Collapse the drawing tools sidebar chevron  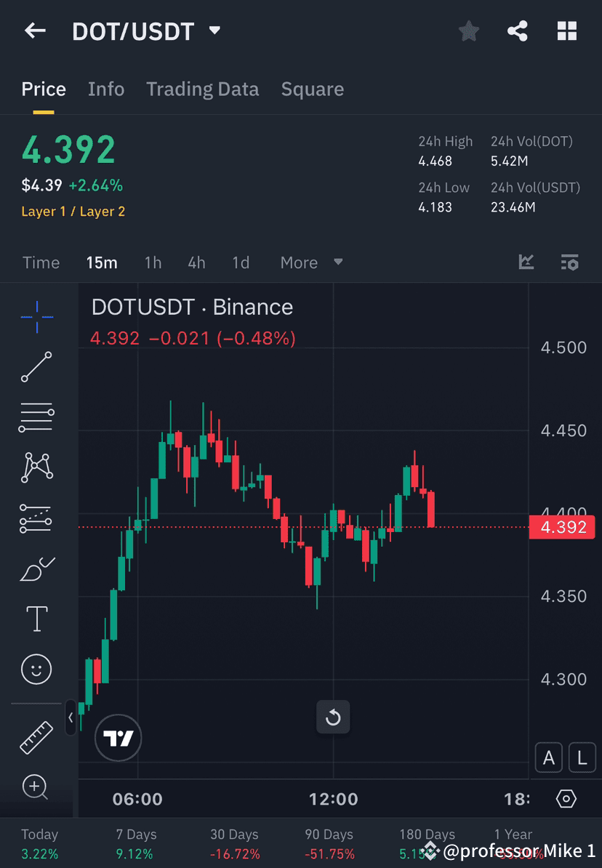[x=71, y=718]
